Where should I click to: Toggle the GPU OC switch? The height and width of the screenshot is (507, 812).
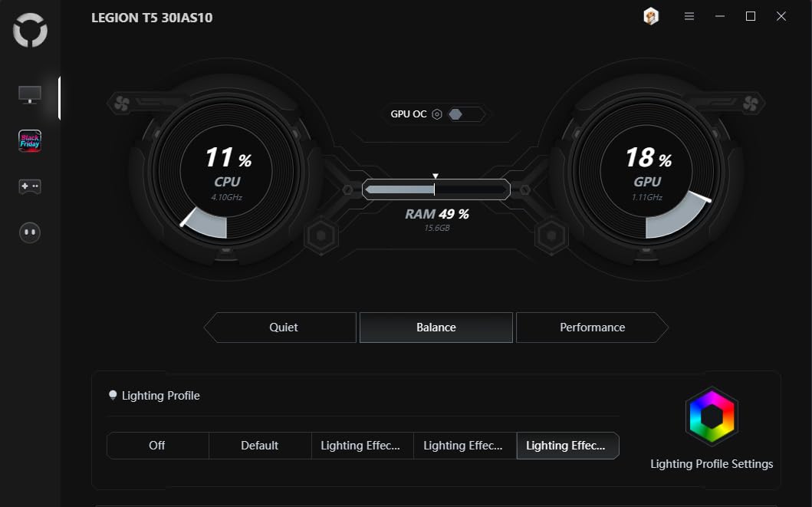point(465,114)
